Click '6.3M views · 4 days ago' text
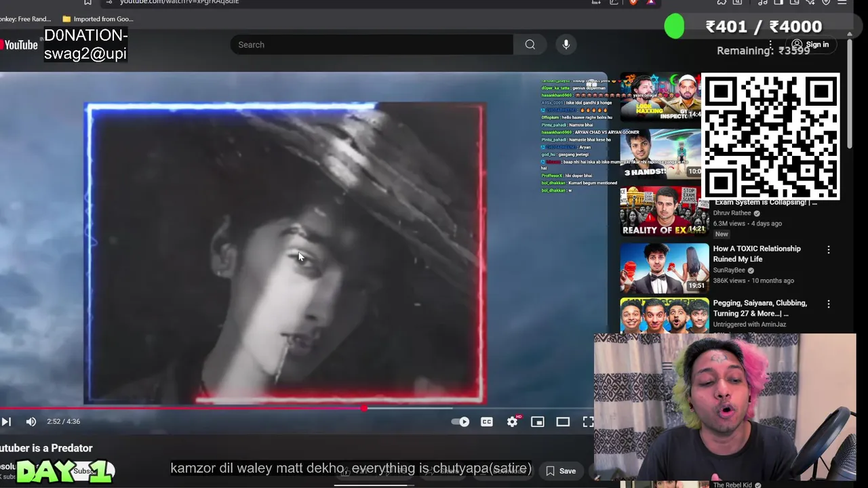 (x=747, y=224)
